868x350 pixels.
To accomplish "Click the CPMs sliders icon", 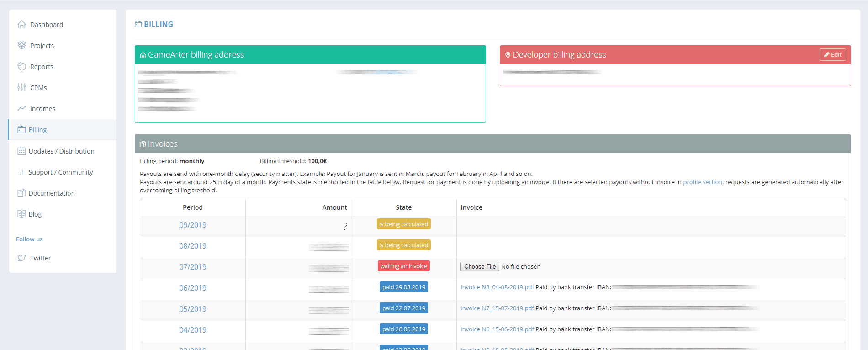I will point(21,87).
